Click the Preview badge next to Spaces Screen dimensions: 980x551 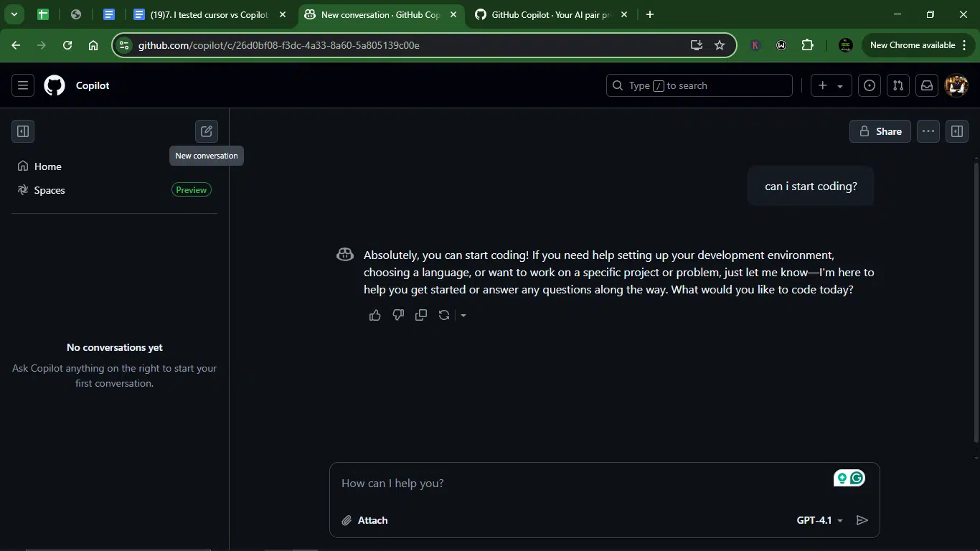[192, 190]
